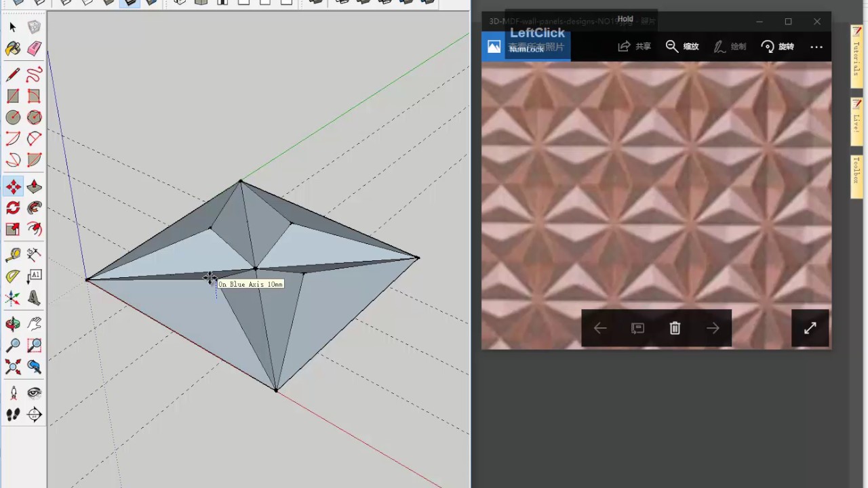Choose the Rectangle drawing tool
This screenshot has width=868, height=488.
13,96
